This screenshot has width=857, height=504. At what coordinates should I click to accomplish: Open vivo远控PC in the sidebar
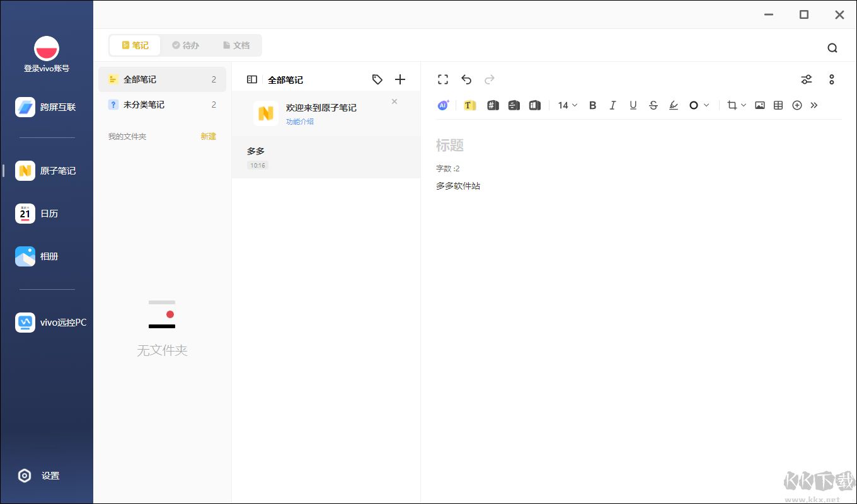51,323
